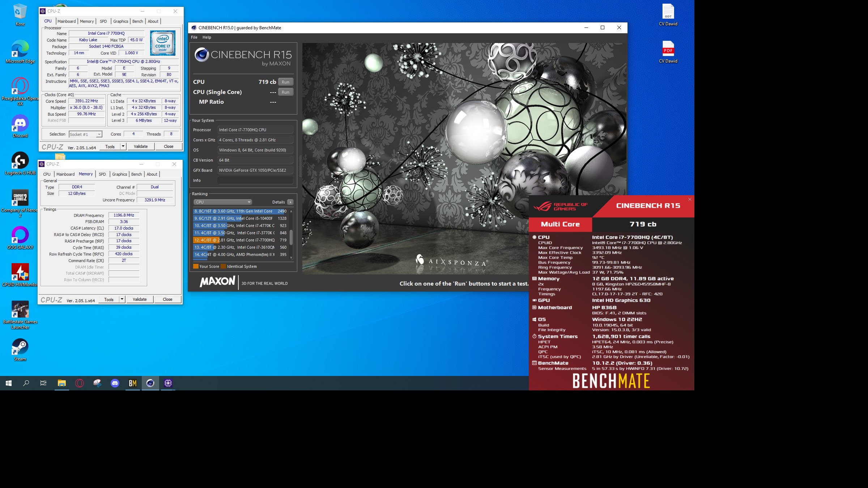Click the Info input field in Cinebench
The height and width of the screenshot is (488, 868).
255,180
